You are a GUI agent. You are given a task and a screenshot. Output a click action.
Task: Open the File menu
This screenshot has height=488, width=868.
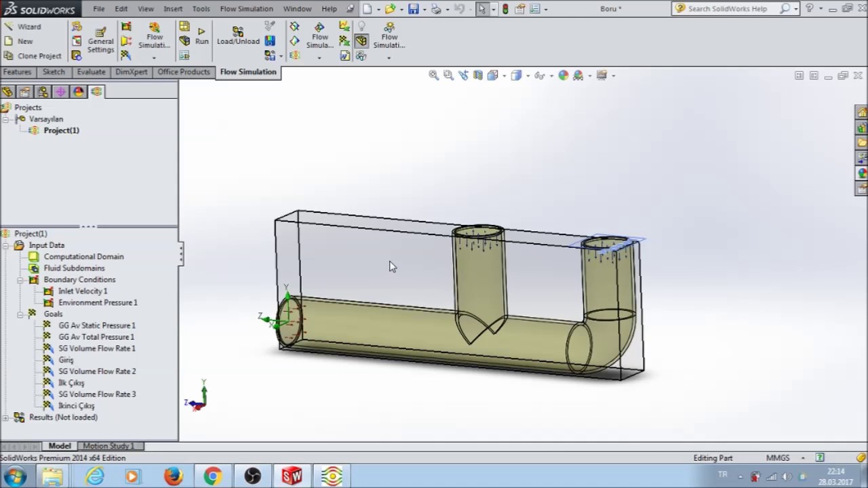point(99,9)
